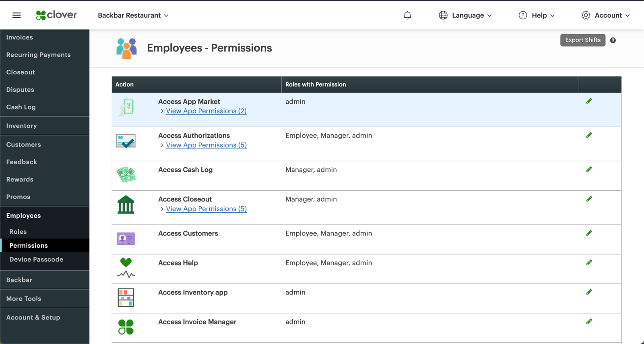Click the notifications bell icon
Image resolution: width=644 pixels, height=344 pixels.
[x=407, y=15]
